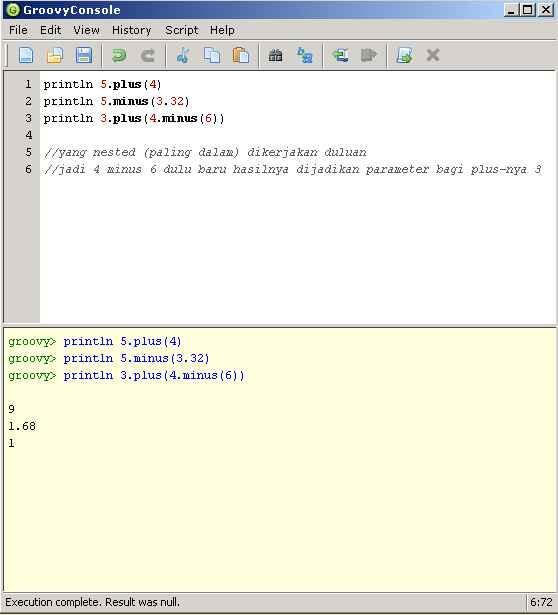Click the gray X interrupt icon
Viewport: 558px width, 615px height.
433,55
